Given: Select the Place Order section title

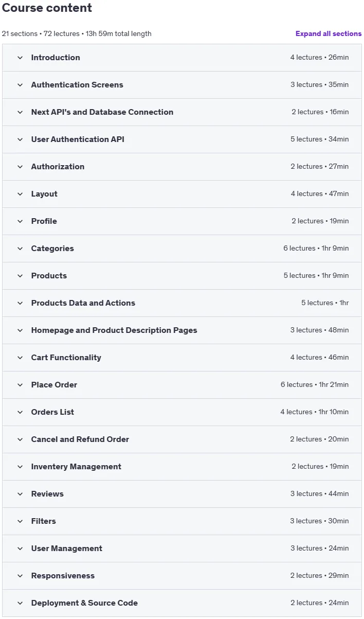Looking at the screenshot, I should (54, 385).
